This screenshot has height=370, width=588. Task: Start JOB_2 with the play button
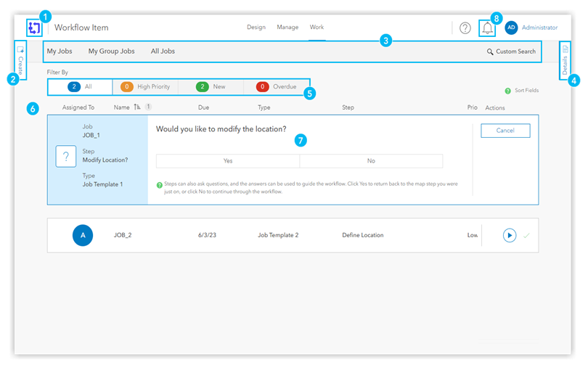[510, 236]
